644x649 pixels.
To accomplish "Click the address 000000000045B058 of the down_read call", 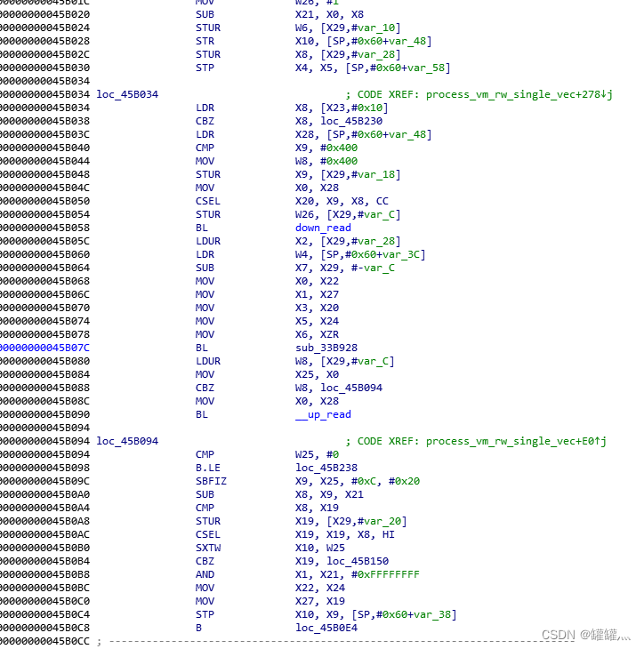I will (x=44, y=228).
